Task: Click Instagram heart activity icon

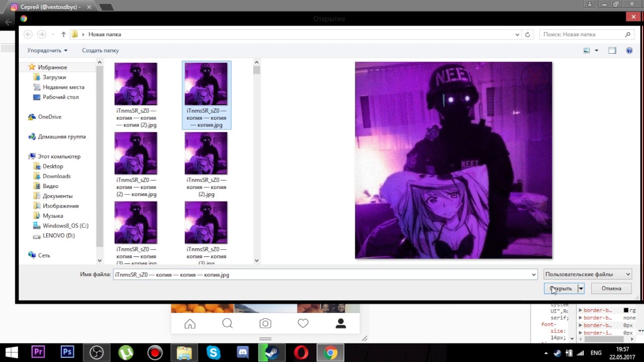Action: pos(303,324)
